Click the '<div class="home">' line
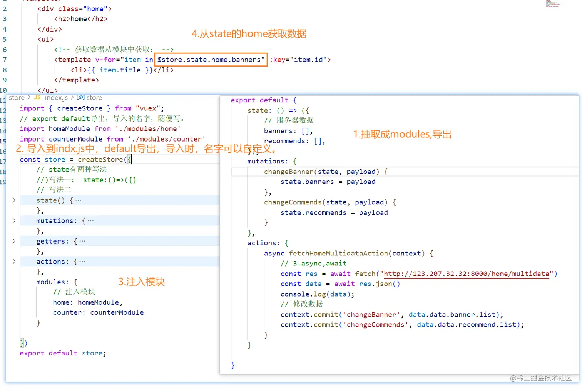The height and width of the screenshot is (392, 582). tap(75, 8)
